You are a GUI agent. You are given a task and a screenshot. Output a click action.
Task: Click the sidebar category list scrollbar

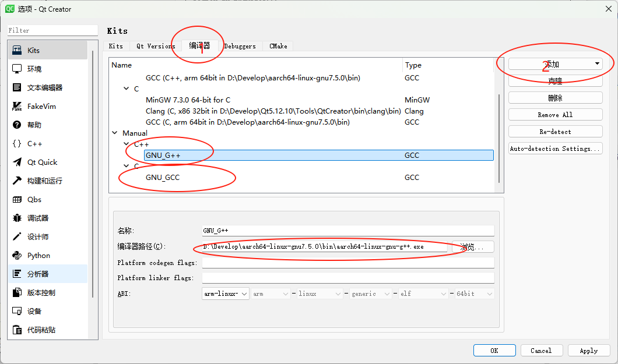coord(93,173)
